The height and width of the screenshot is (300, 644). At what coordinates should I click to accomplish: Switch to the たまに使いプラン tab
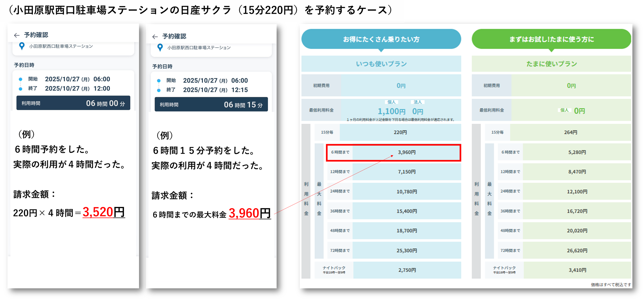[x=551, y=64]
